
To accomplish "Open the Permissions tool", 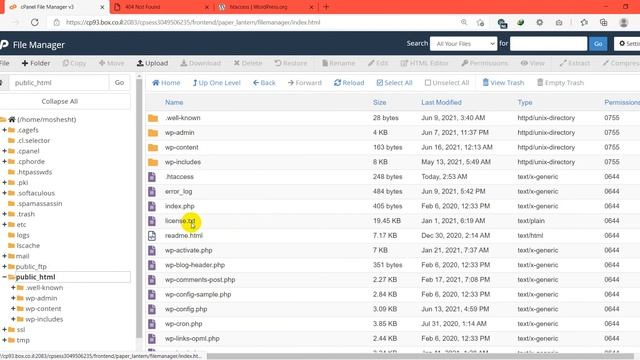I will click(x=484, y=63).
